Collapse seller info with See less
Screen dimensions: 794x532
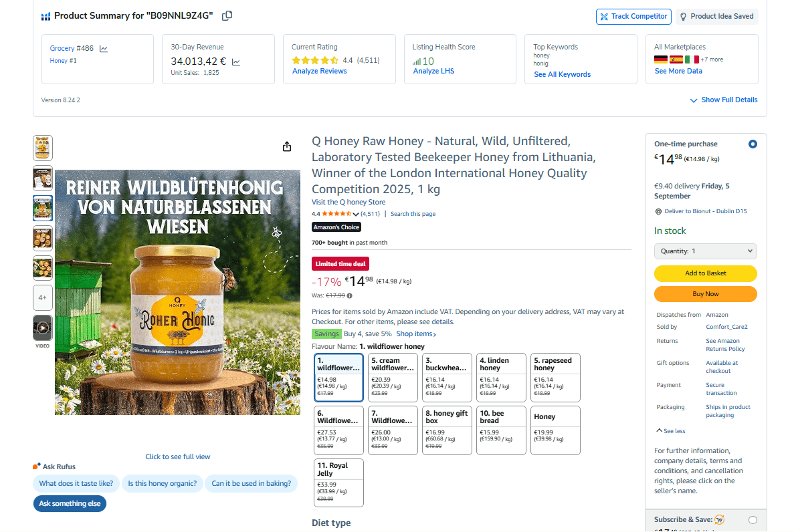(670, 431)
